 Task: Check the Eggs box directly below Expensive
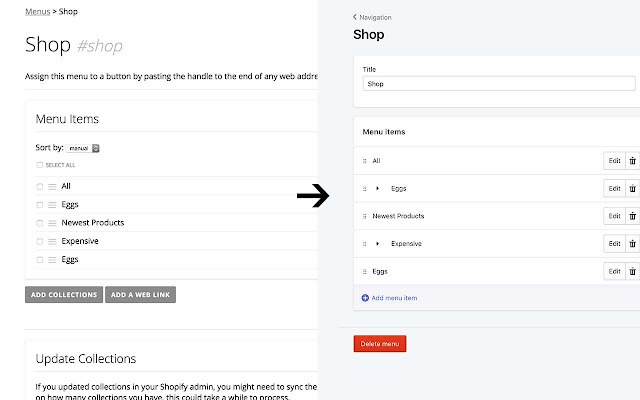click(x=40, y=260)
